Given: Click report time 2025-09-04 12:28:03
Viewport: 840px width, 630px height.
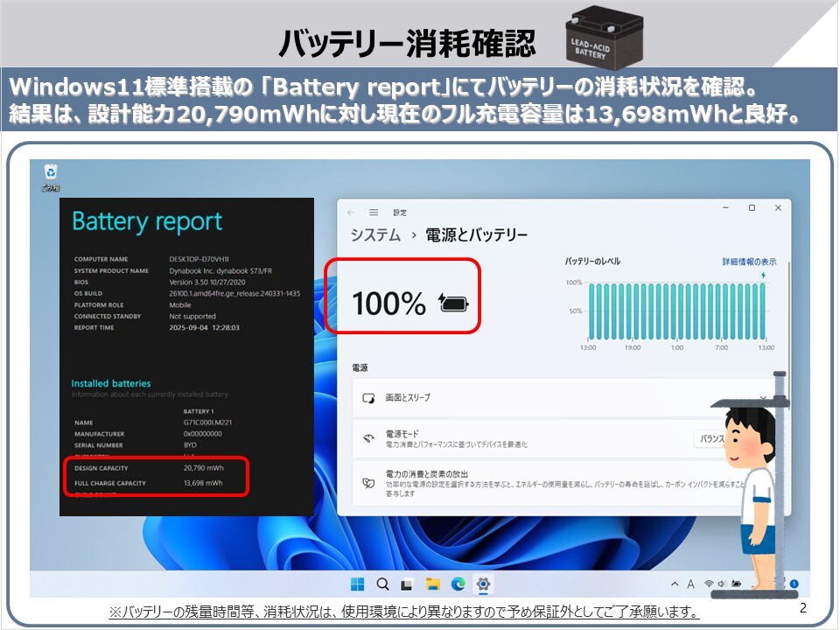Looking at the screenshot, I should (204, 328).
